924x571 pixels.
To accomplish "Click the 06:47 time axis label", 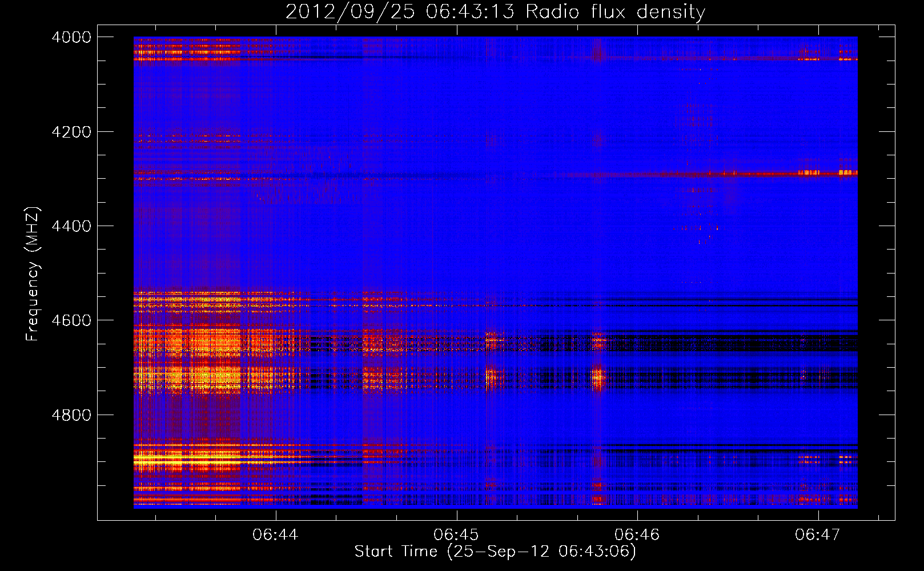I will click(x=818, y=535).
